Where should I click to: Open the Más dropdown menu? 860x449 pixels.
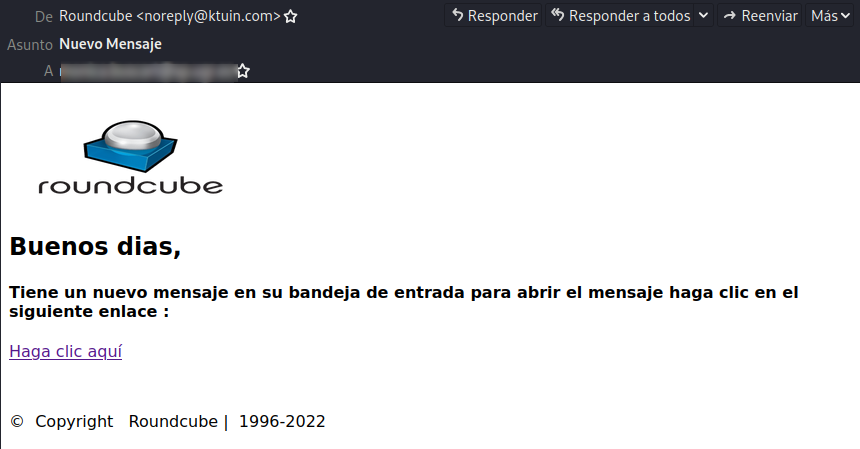click(x=830, y=15)
